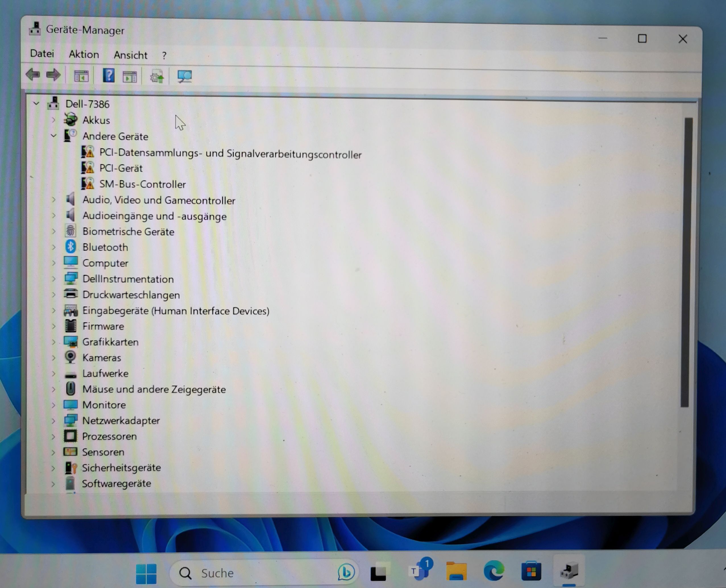
Task: Open the Ansicht menu
Action: (x=130, y=55)
